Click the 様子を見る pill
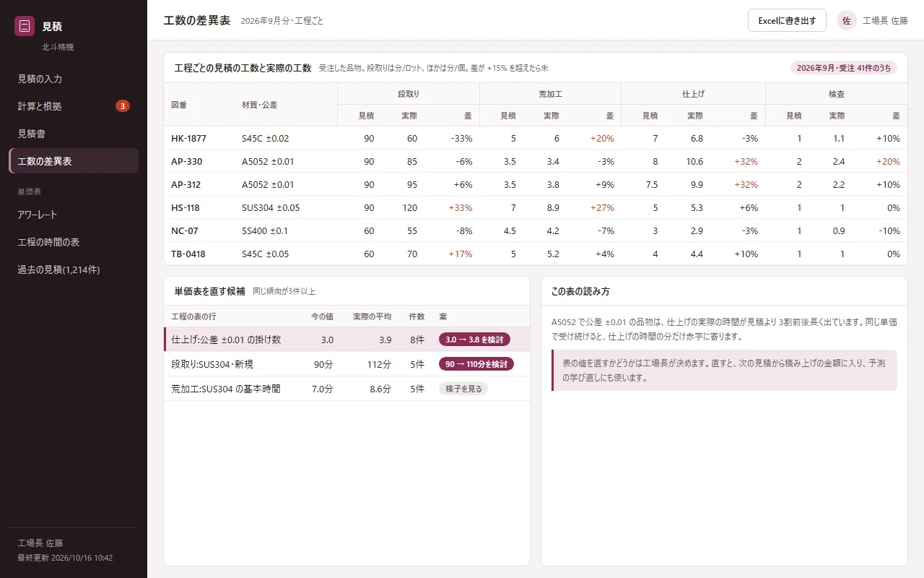Viewport: 924px width, 578px height. pyautogui.click(x=463, y=389)
